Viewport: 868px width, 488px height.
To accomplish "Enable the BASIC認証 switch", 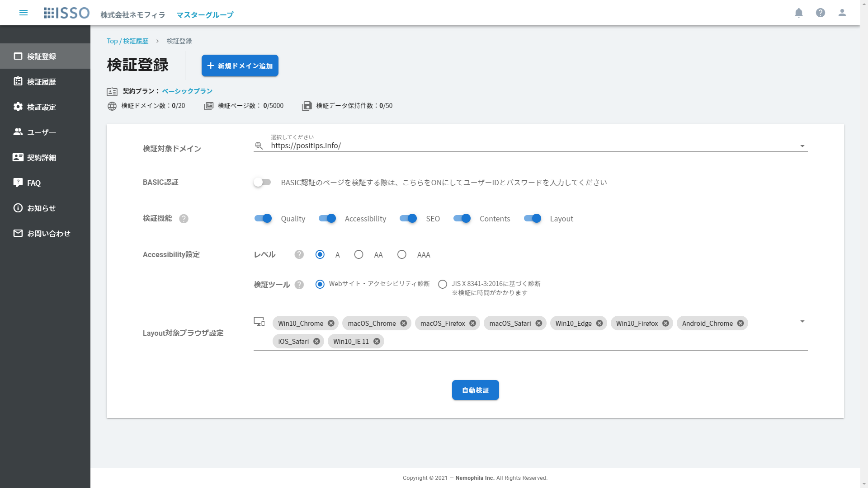I will [262, 183].
